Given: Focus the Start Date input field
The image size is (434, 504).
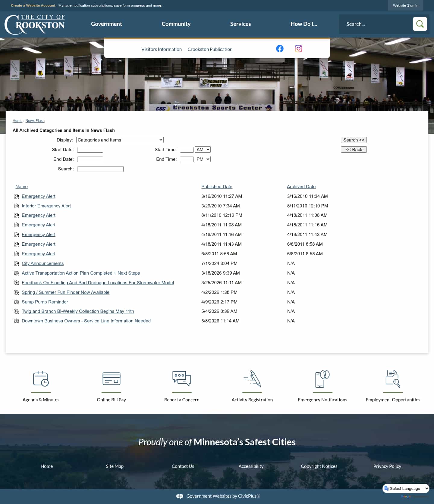Looking at the screenshot, I should 90,150.
